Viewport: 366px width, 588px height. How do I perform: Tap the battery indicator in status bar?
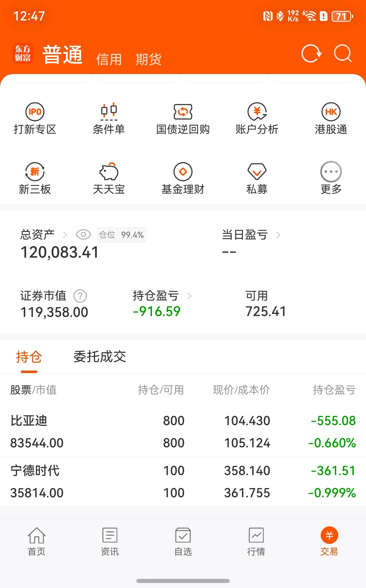(343, 16)
